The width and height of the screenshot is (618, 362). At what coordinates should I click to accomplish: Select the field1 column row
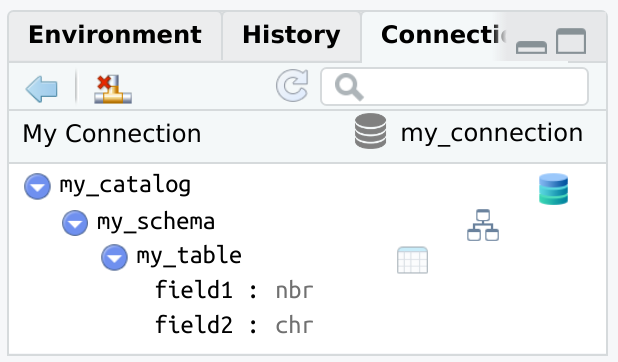234,291
